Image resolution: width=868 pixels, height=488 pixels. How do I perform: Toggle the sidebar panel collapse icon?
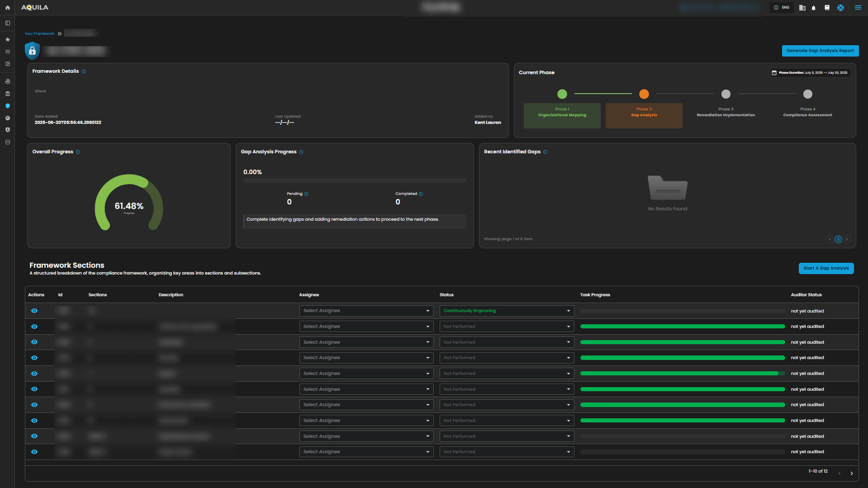[x=7, y=23]
